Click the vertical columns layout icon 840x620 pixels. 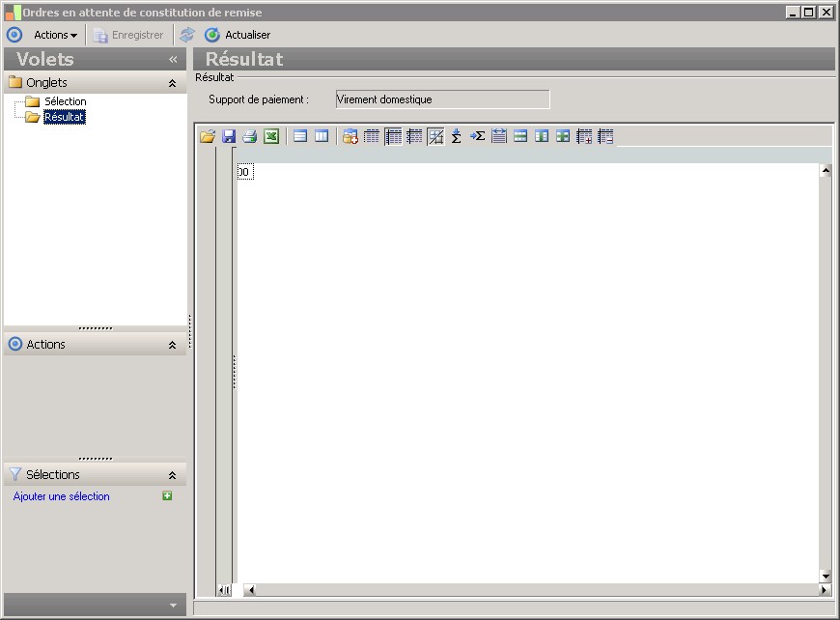click(x=322, y=136)
